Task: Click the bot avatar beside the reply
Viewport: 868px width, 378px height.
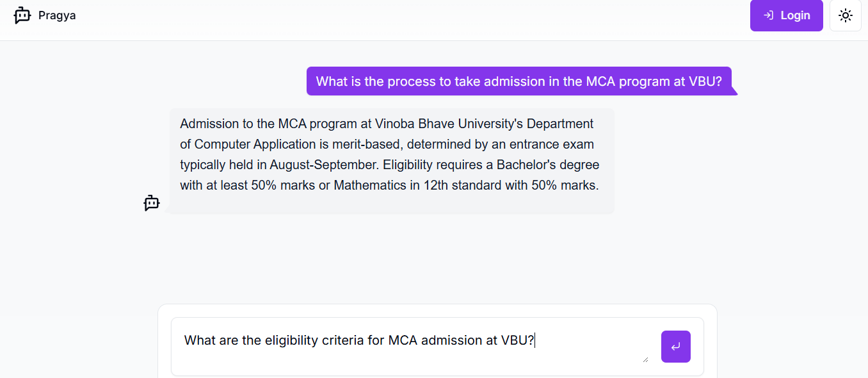Action: pos(152,203)
